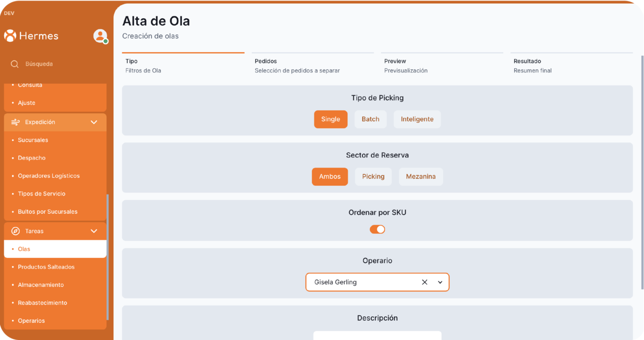Viewport: 644px width, 340px height.
Task: Collapse the Expedición menu section
Action: click(x=94, y=122)
